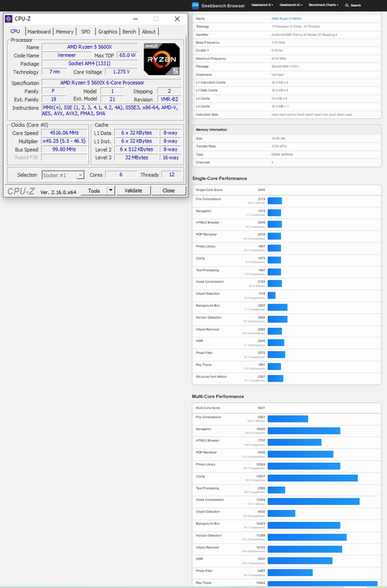Click the Specification field in CPU-Z

tap(112, 82)
